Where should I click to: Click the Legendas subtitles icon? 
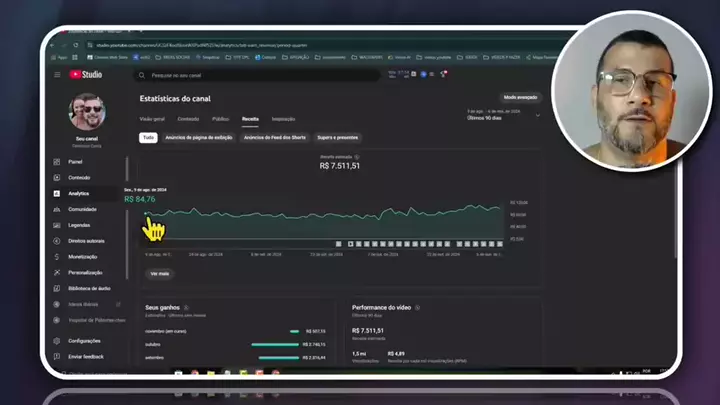58,225
